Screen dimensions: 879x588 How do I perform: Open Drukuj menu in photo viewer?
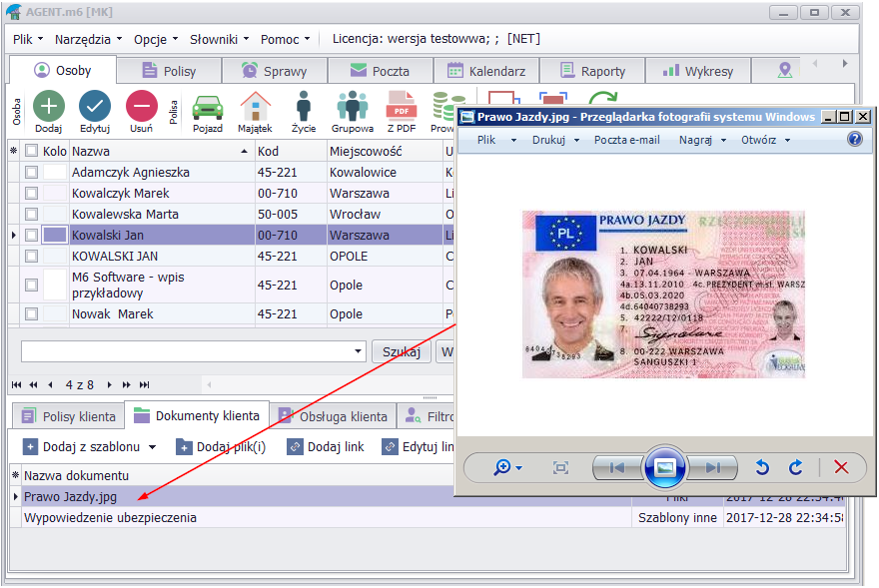(555, 140)
